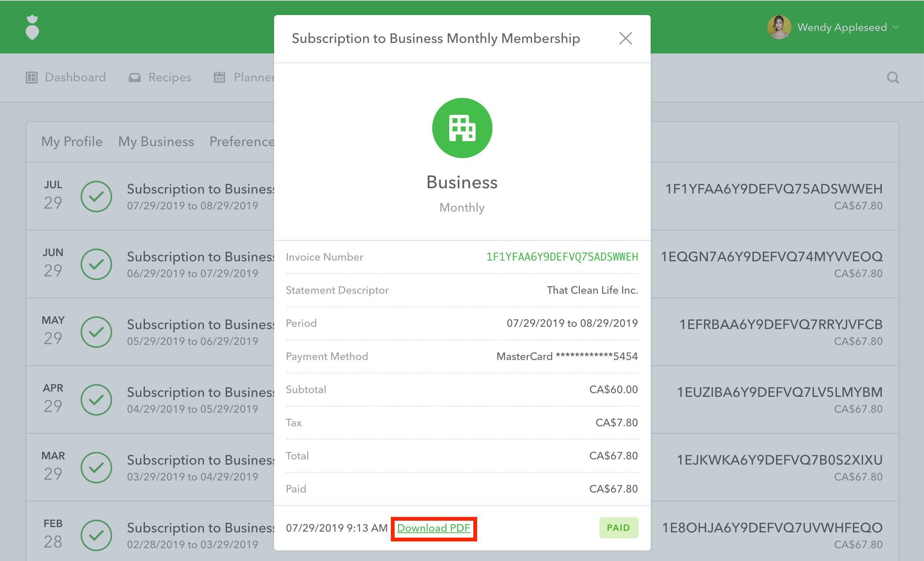Expand the Wendy Appleseed account dropdown

click(x=896, y=27)
